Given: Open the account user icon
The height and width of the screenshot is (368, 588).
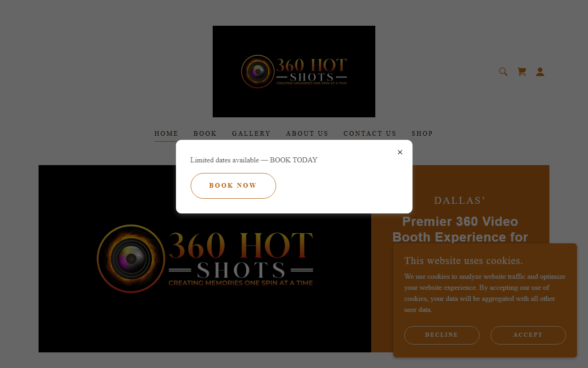Looking at the screenshot, I should coord(540,72).
